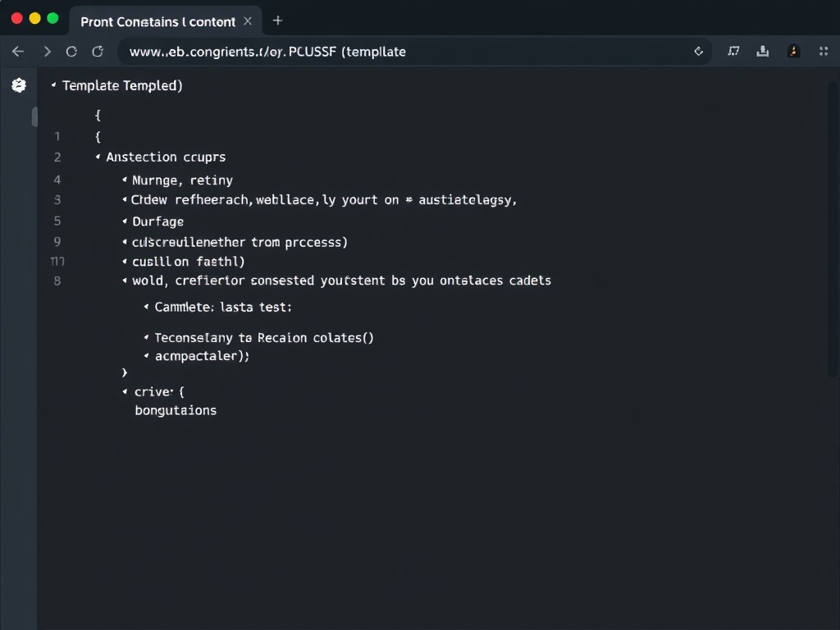Click the download icon in the toolbar

tap(763, 51)
